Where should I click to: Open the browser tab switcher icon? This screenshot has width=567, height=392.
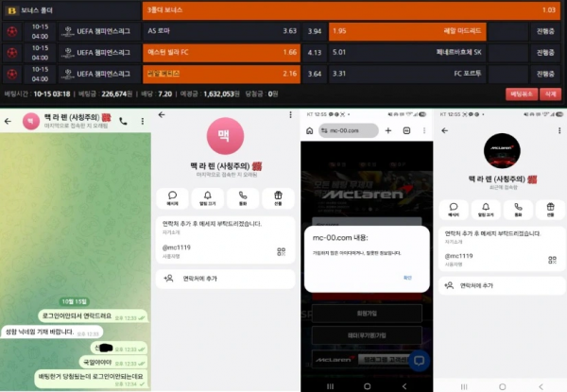click(406, 130)
